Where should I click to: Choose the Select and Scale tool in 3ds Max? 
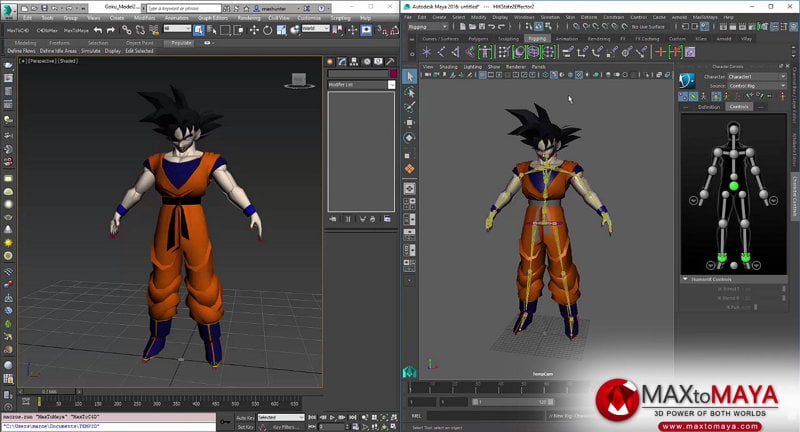(281, 31)
